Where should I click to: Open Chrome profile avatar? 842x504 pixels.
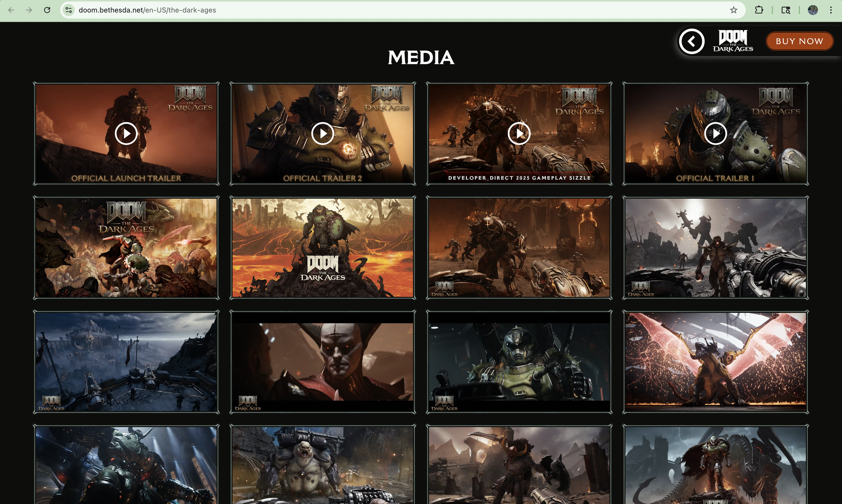812,10
